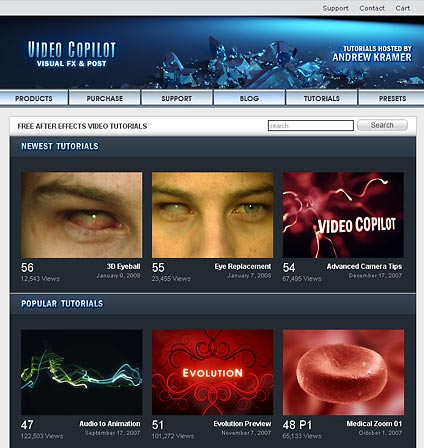
Task: Focus the search text field
Action: tap(311, 126)
